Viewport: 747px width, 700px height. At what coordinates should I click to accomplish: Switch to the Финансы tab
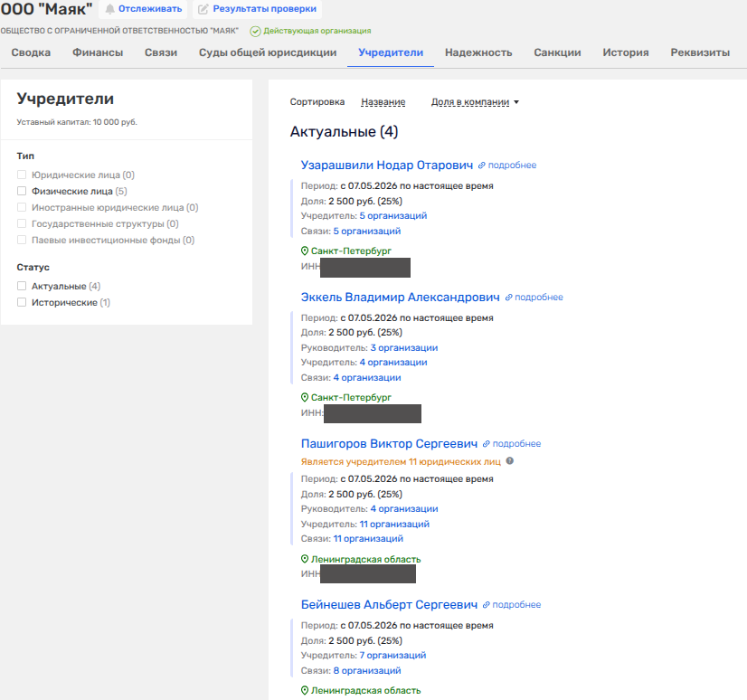tap(98, 52)
